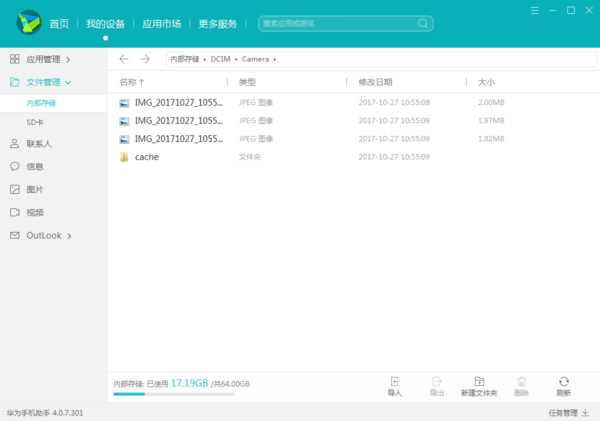Switch to the 首页 home tab
Screen dimensions: 600x421
click(x=60, y=23)
